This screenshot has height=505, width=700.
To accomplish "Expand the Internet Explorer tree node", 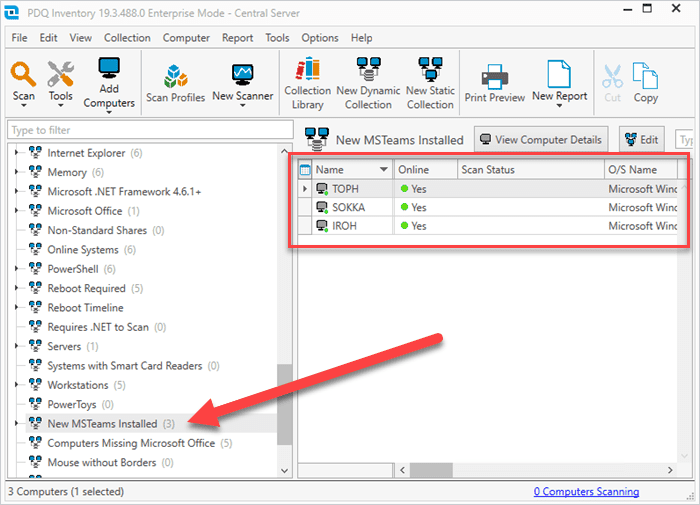I will (16, 153).
